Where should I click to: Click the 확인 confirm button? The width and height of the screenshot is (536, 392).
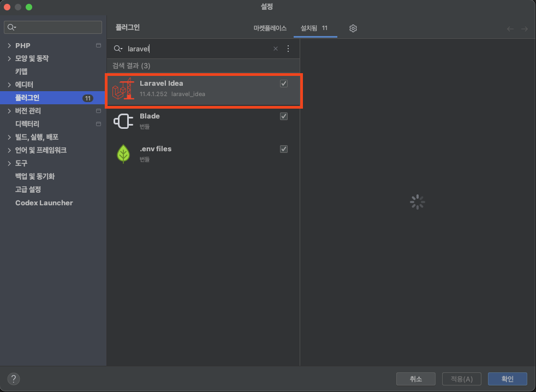507,378
